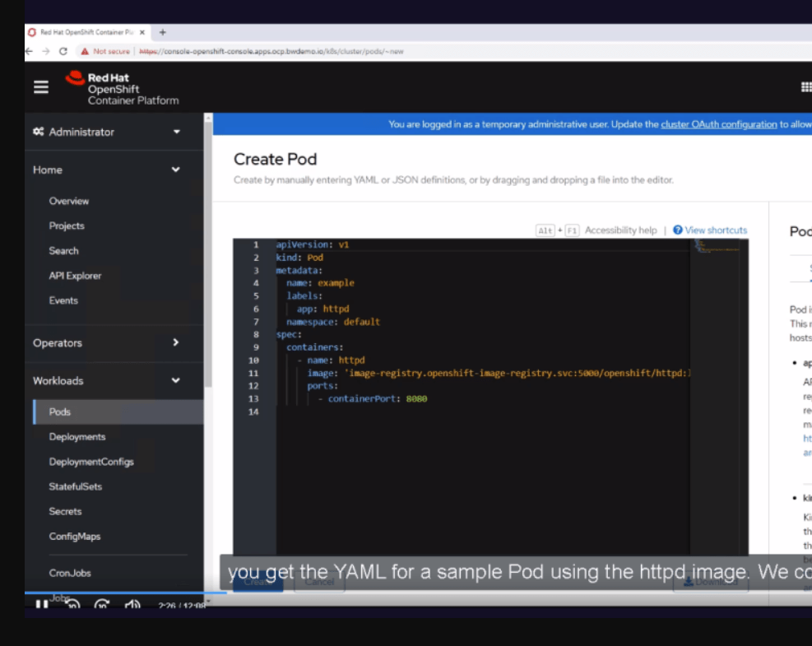This screenshot has height=646, width=812.
Task: Click the Accessibility help text
Action: pos(620,230)
